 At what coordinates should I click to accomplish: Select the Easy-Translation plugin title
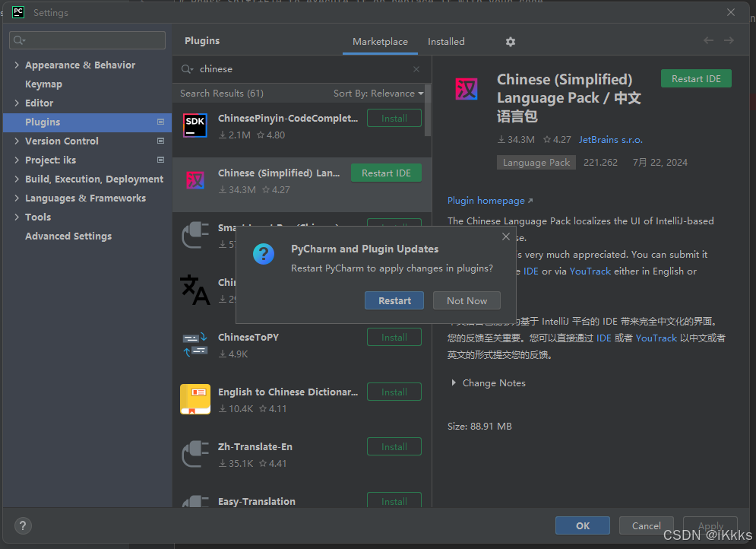point(257,501)
